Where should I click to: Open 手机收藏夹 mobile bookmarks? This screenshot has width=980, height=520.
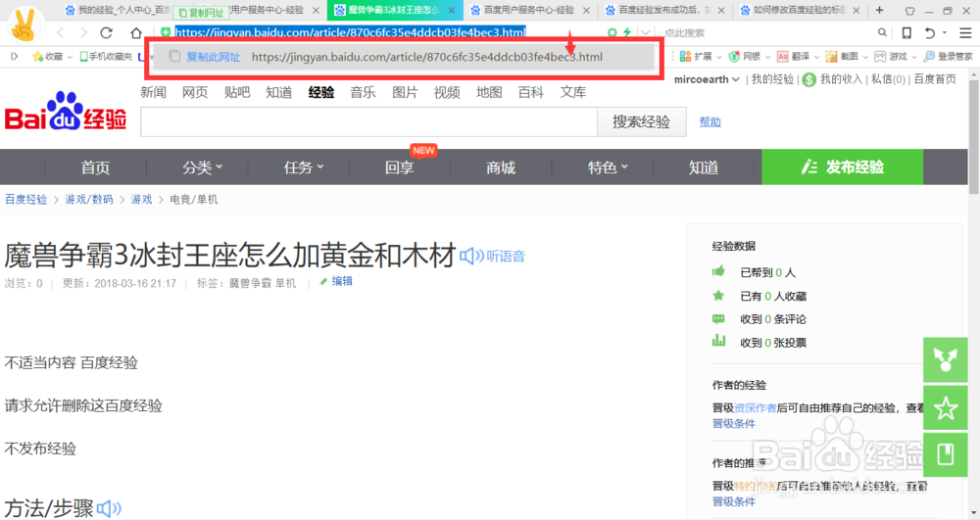coord(105,56)
